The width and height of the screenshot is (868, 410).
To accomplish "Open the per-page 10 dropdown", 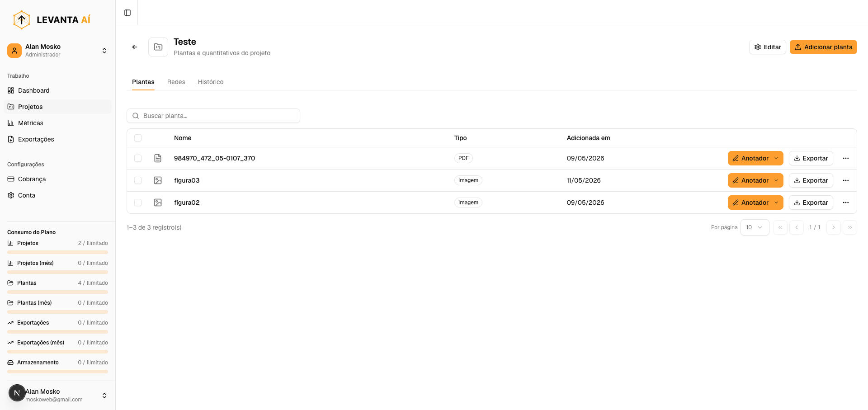I will [x=755, y=227].
